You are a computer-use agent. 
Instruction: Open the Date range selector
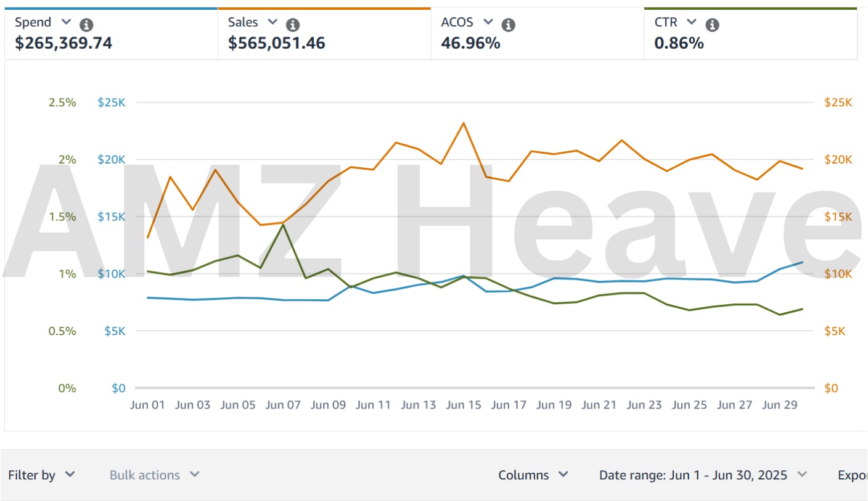coord(703,475)
